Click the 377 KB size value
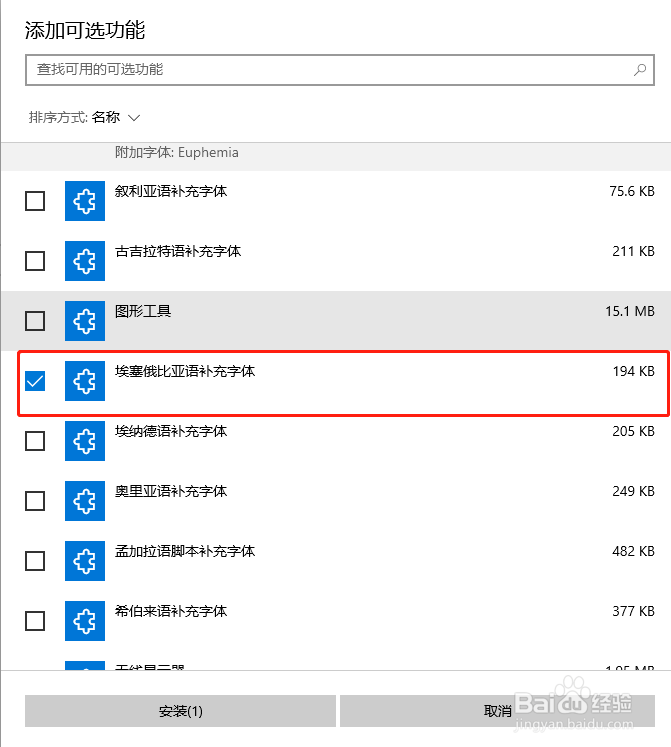 633,612
